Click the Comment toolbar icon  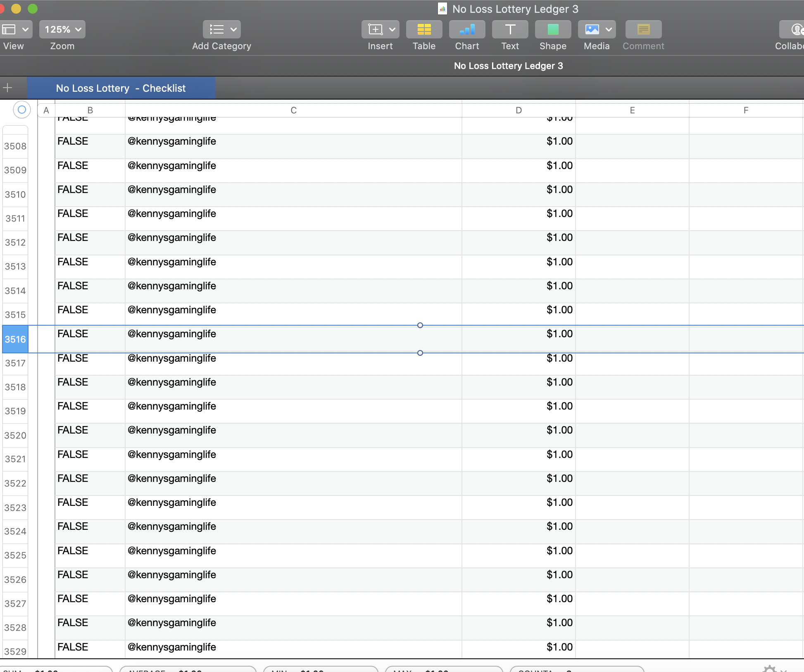tap(644, 29)
